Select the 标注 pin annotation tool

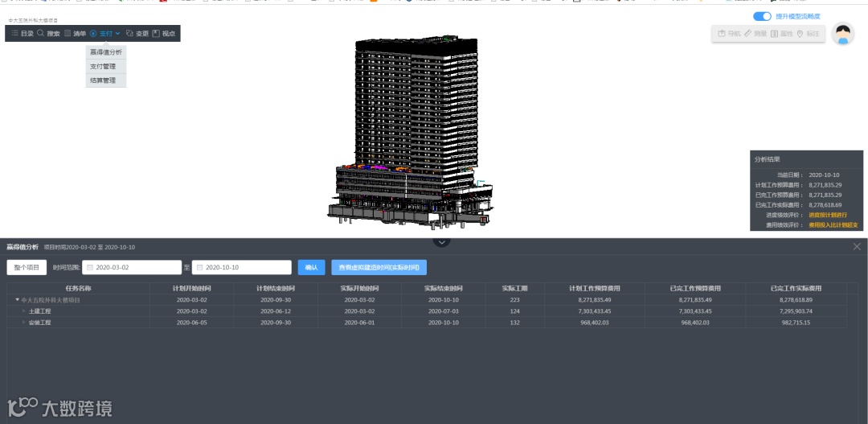coord(800,34)
